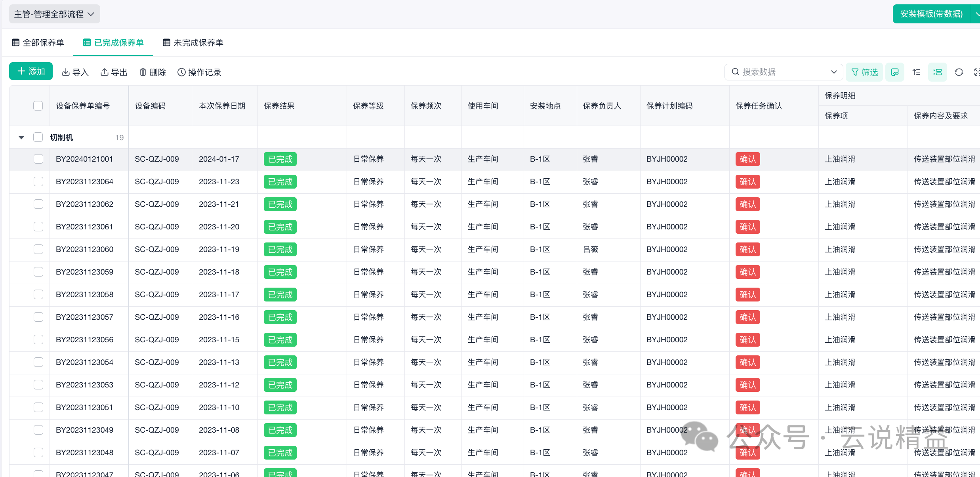Collapse the 切割机 group triangle

point(21,137)
